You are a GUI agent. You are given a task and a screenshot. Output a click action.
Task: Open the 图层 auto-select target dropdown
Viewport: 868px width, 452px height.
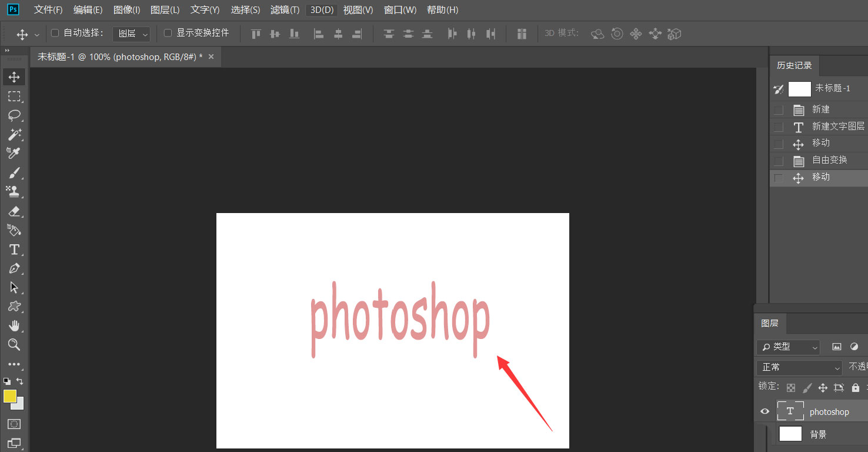[131, 34]
